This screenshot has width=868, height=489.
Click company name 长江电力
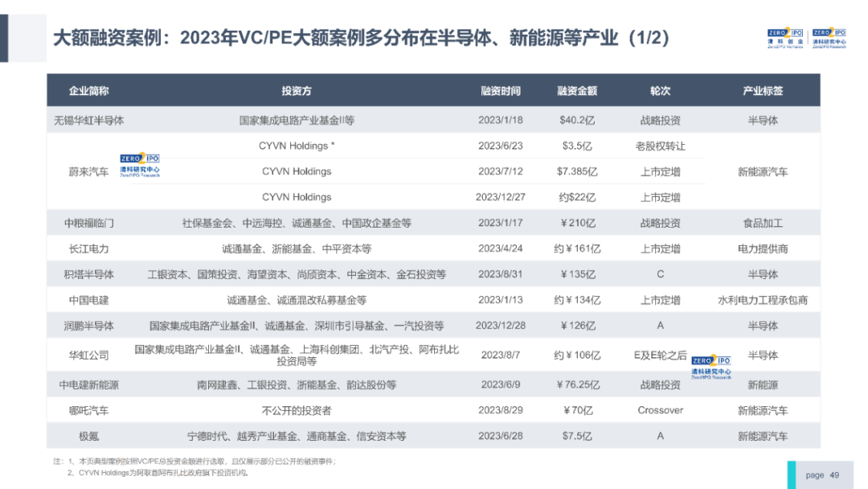coord(88,249)
